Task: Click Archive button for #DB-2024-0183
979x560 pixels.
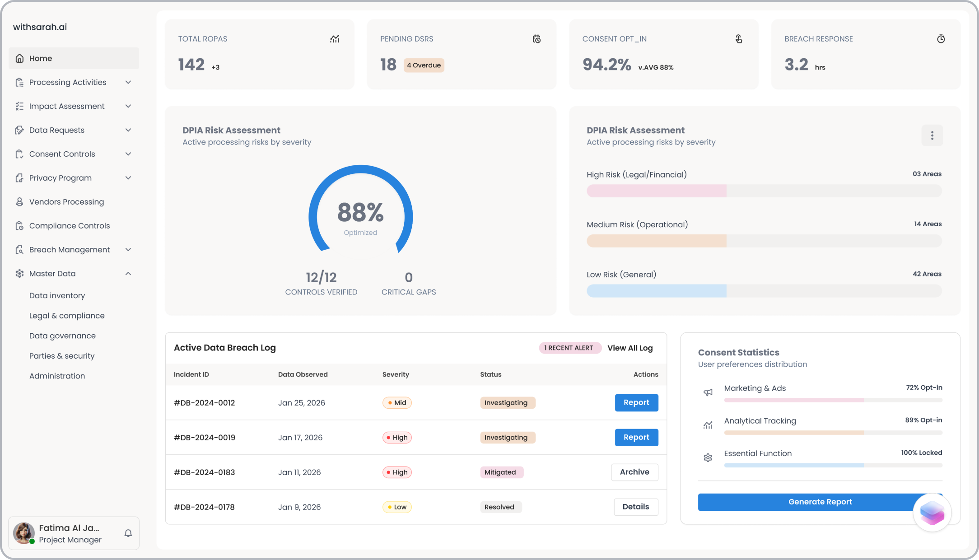Action: tap(634, 472)
